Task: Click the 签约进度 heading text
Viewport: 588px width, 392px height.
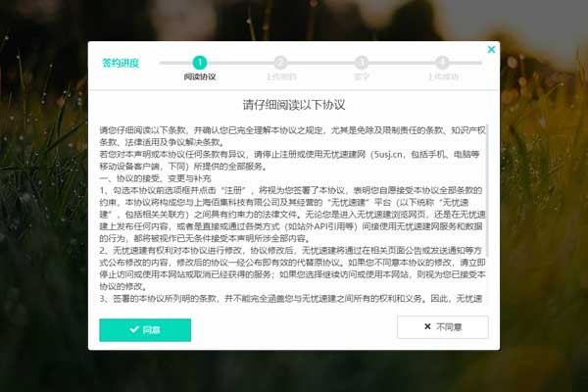Action: (x=121, y=63)
